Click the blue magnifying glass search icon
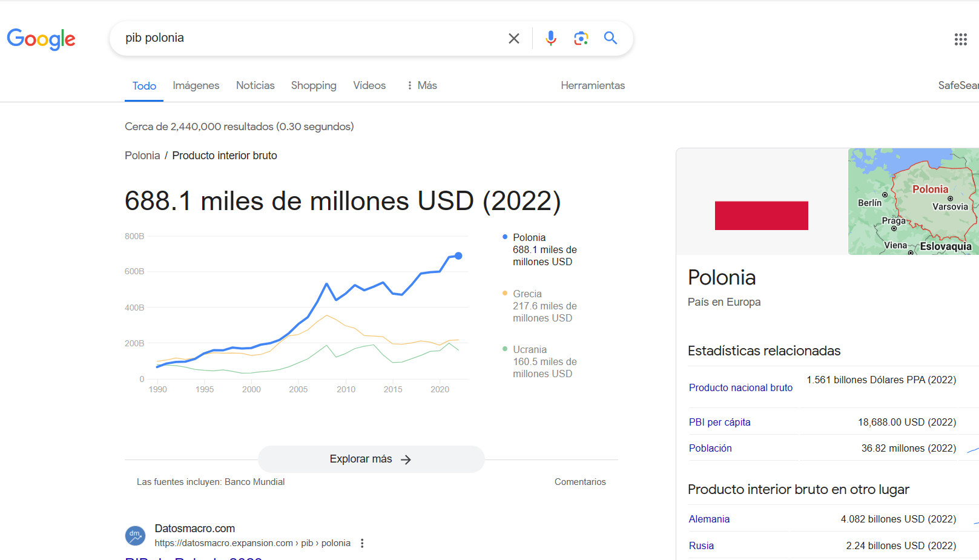 [611, 38]
